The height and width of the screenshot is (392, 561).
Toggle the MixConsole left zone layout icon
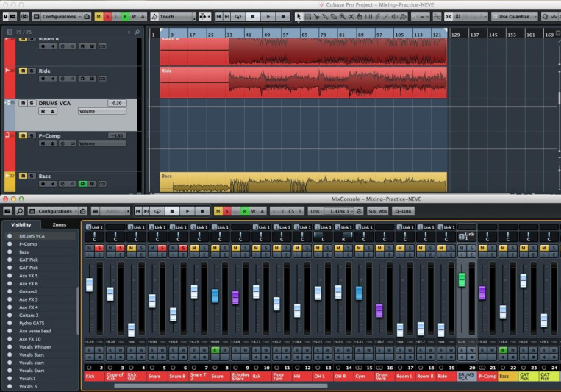(7, 211)
